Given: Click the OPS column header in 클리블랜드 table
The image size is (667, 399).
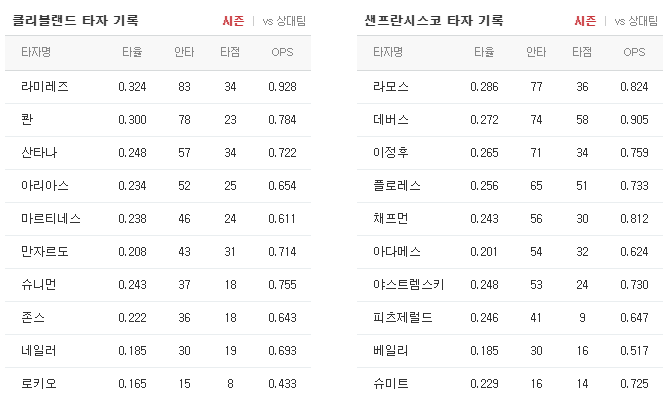Looking at the screenshot, I should tap(282, 52).
